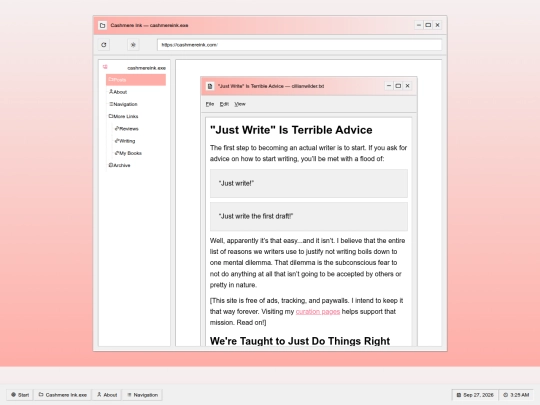Click the document icon in the article window title bar
The height and width of the screenshot is (405, 540).
pos(210,86)
